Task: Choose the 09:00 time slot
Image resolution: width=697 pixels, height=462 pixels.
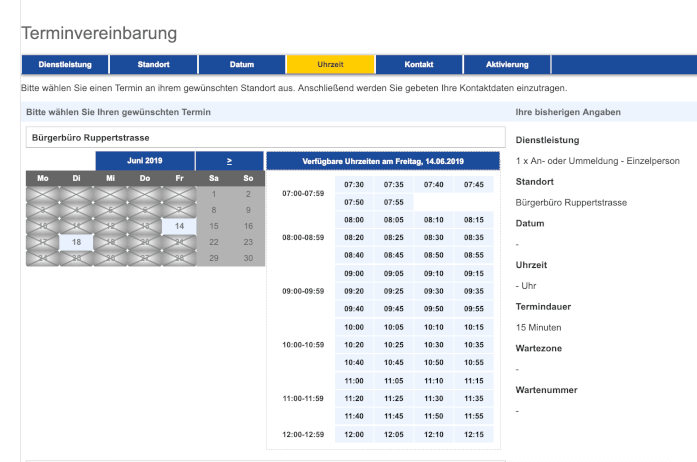Action: click(x=354, y=273)
